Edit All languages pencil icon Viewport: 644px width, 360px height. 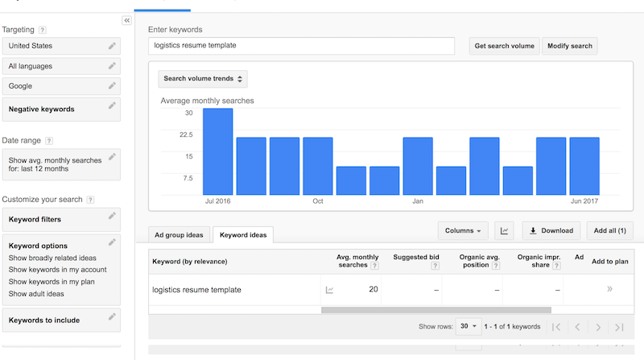point(112,66)
